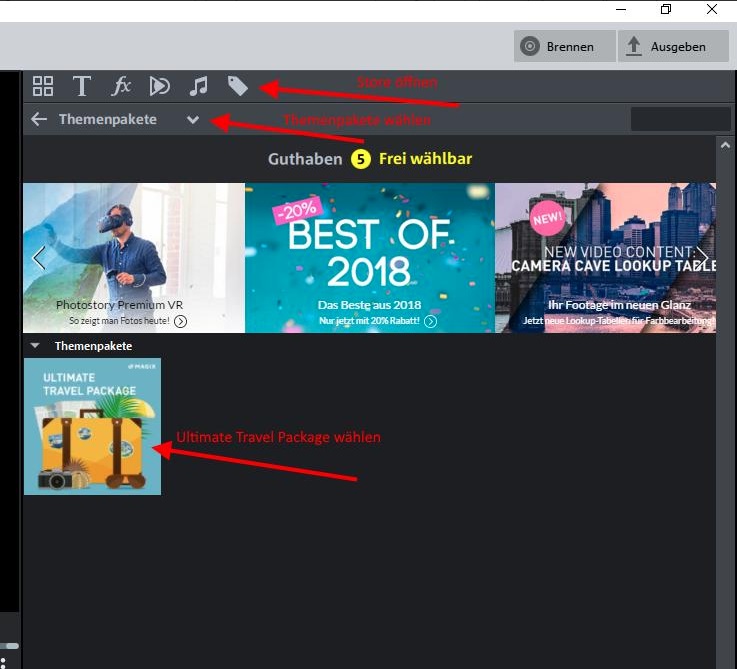Open the audio music note tab
737x669 pixels.
(198, 86)
